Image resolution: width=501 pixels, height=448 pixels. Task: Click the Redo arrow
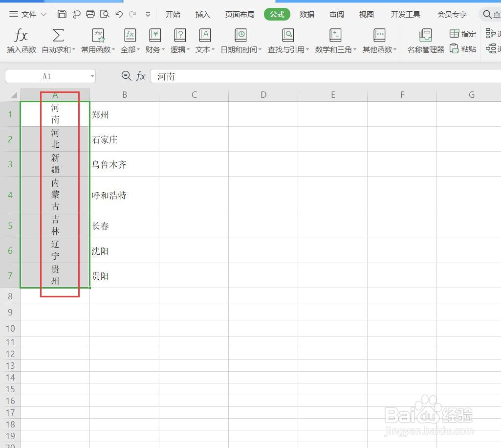[x=132, y=14]
